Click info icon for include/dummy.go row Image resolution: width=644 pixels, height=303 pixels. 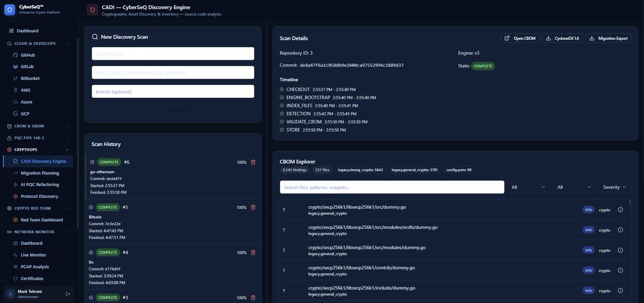coord(620,291)
